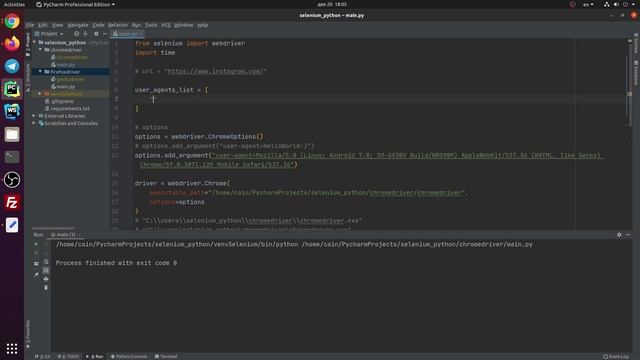Open the VCS menu

166,25
